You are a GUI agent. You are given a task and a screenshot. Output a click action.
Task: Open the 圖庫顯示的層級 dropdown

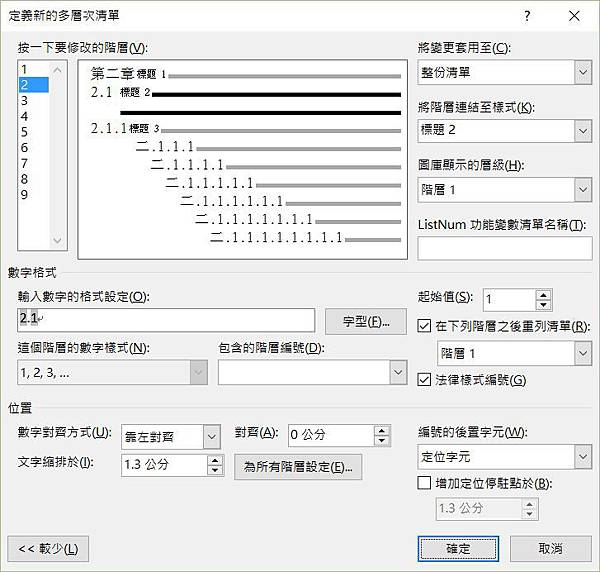(x=583, y=190)
